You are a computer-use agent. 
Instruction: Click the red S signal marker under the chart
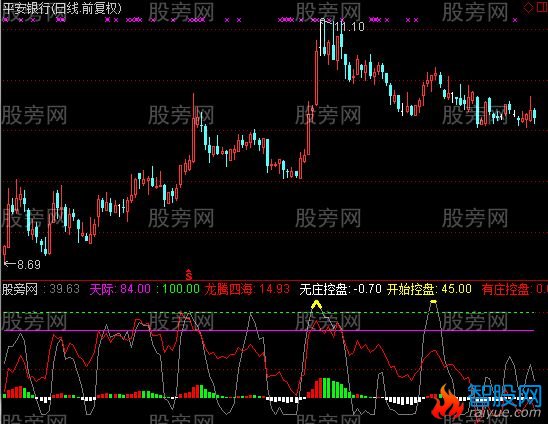point(189,275)
